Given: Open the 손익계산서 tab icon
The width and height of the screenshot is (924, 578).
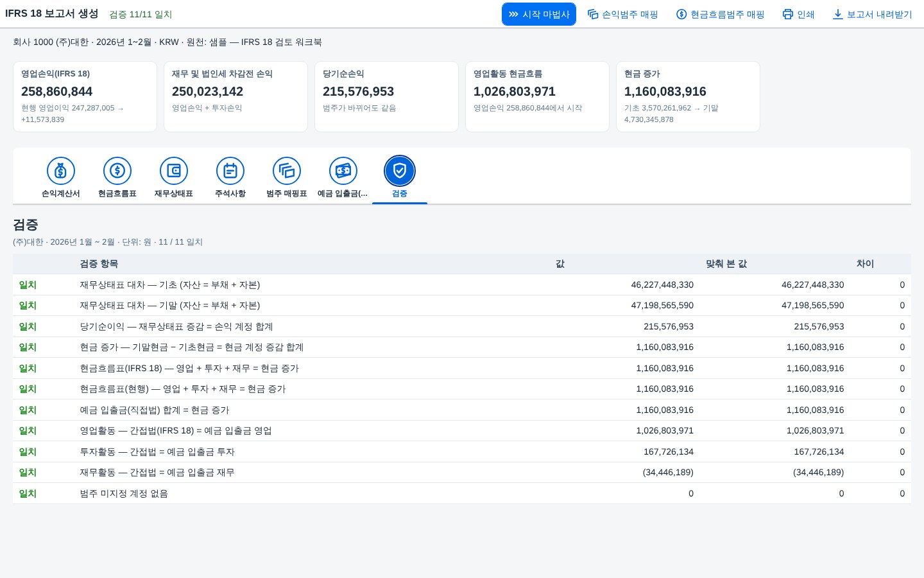Looking at the screenshot, I should click(61, 171).
